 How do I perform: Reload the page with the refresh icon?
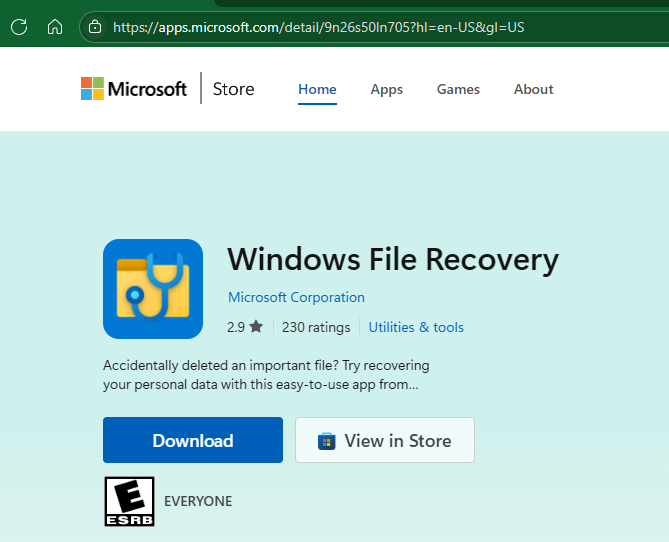[19, 27]
